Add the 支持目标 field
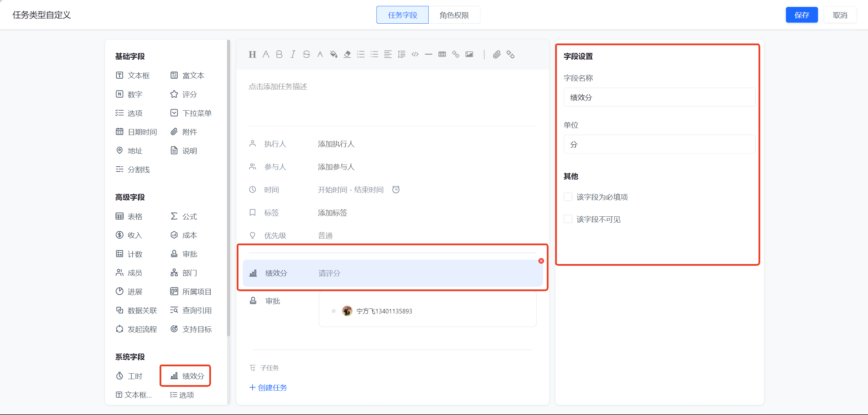The image size is (868, 415). (191, 329)
